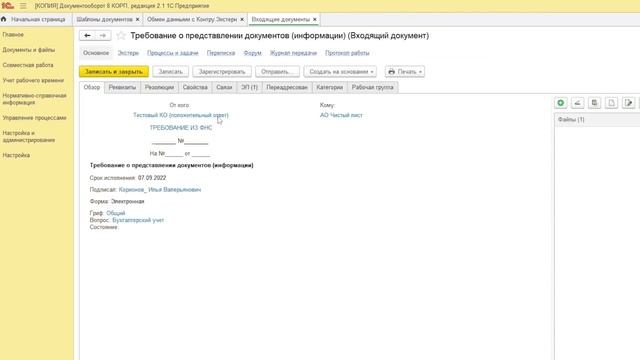The image size is (640, 360).
Task: Open the Переписка link
Action: (x=221, y=53)
